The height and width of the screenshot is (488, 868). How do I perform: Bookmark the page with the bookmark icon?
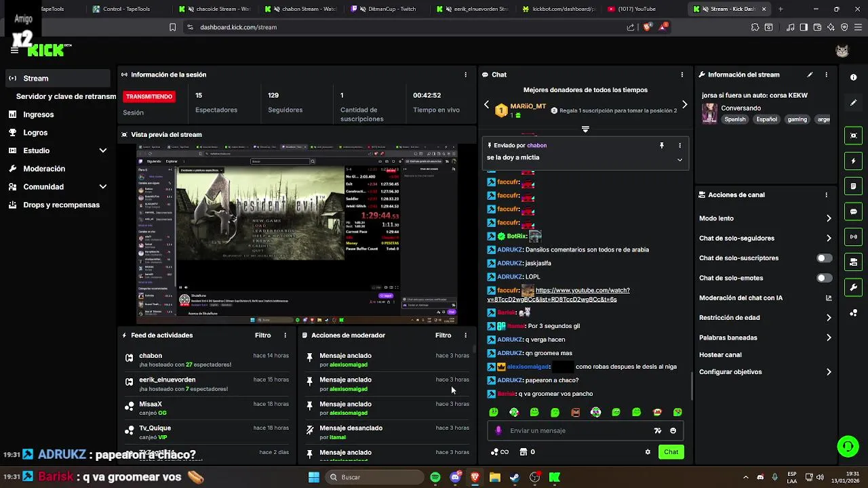tap(172, 27)
